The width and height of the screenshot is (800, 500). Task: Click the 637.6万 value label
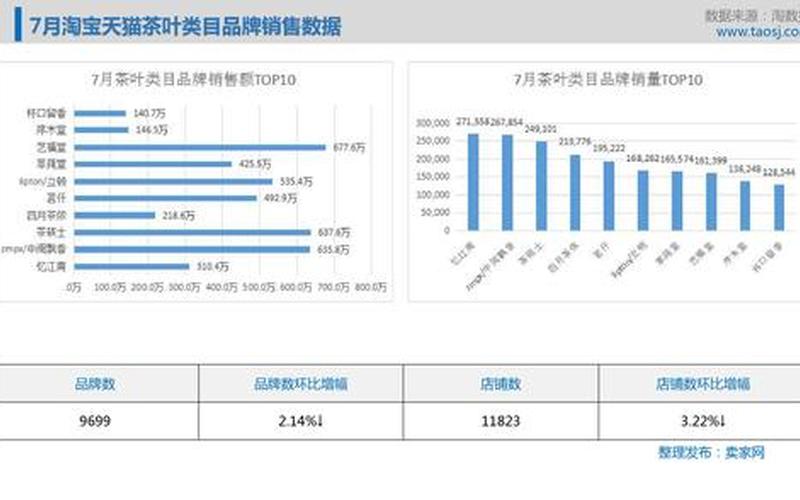point(334,233)
